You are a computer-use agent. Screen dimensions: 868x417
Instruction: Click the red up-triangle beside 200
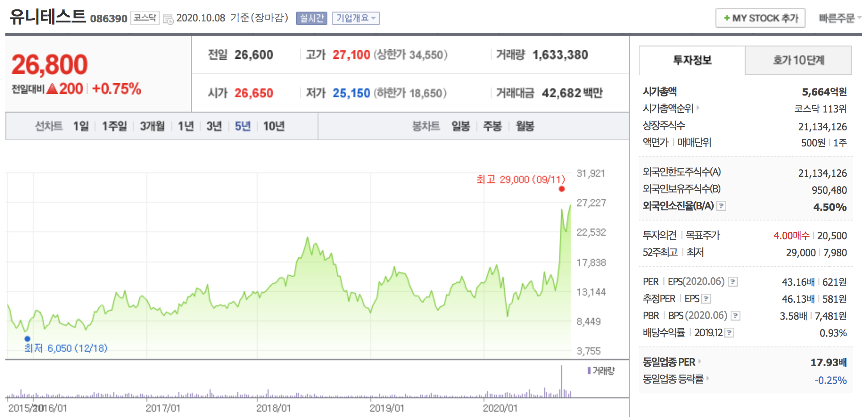tap(52, 88)
